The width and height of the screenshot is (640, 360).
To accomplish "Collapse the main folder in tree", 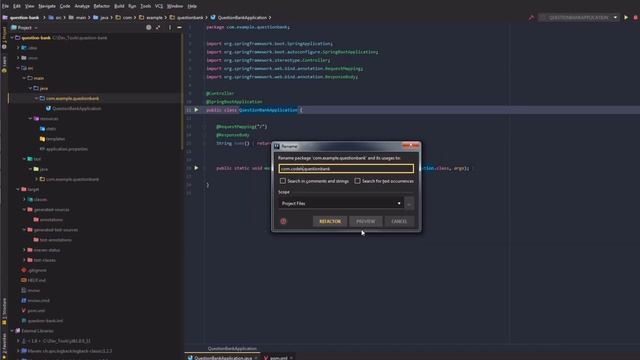I will pos(24,78).
